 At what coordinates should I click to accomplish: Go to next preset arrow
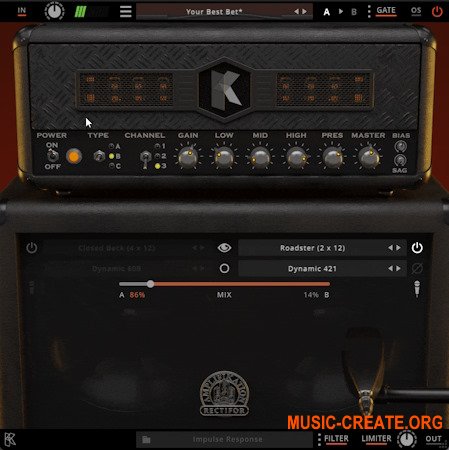click(x=304, y=12)
